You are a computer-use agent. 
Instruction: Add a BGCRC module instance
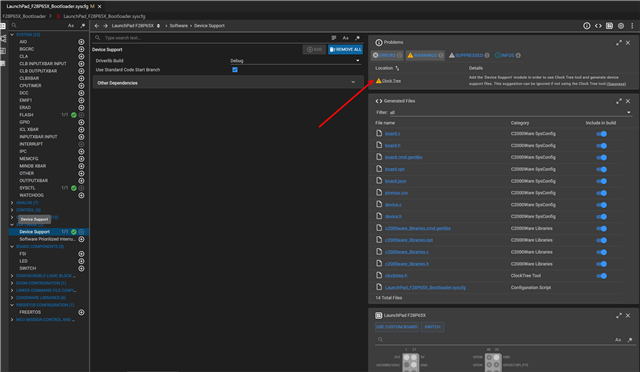tap(81, 49)
